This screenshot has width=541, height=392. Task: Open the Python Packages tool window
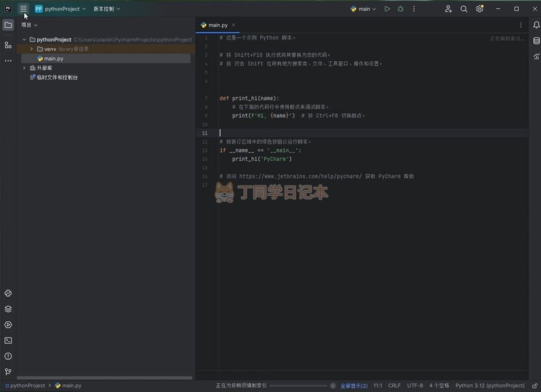8,308
